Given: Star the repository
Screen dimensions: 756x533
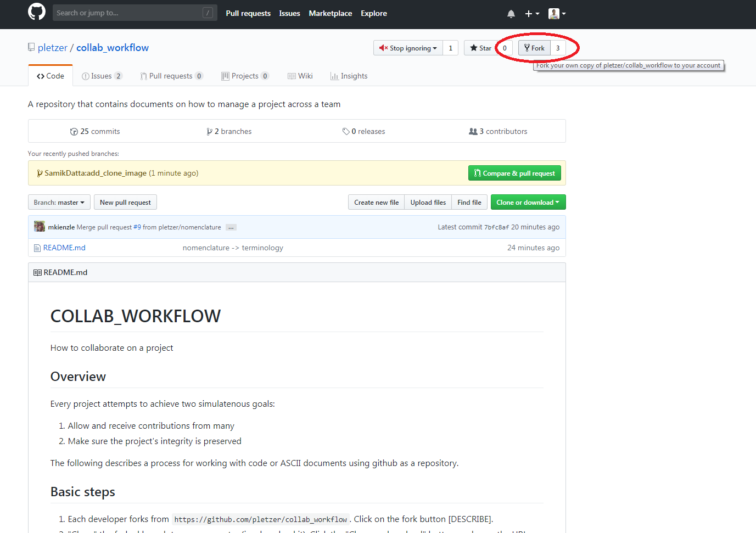Looking at the screenshot, I should [480, 48].
